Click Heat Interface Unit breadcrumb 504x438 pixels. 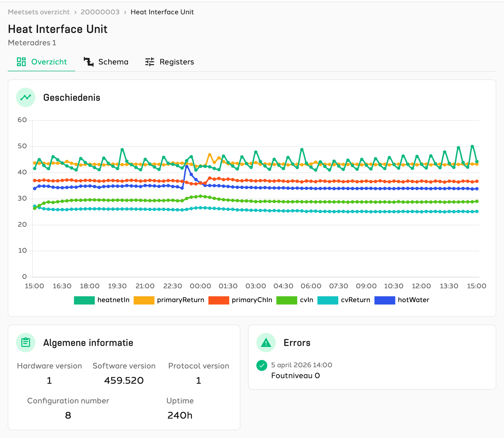click(x=162, y=12)
